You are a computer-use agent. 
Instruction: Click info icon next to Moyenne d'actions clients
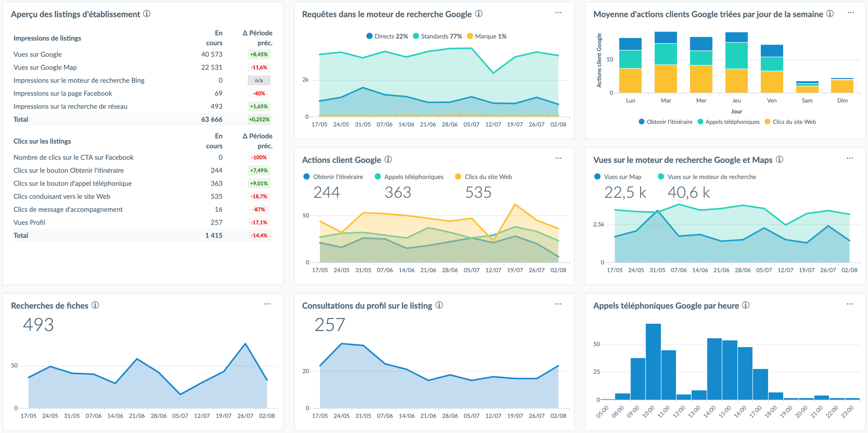[830, 14]
